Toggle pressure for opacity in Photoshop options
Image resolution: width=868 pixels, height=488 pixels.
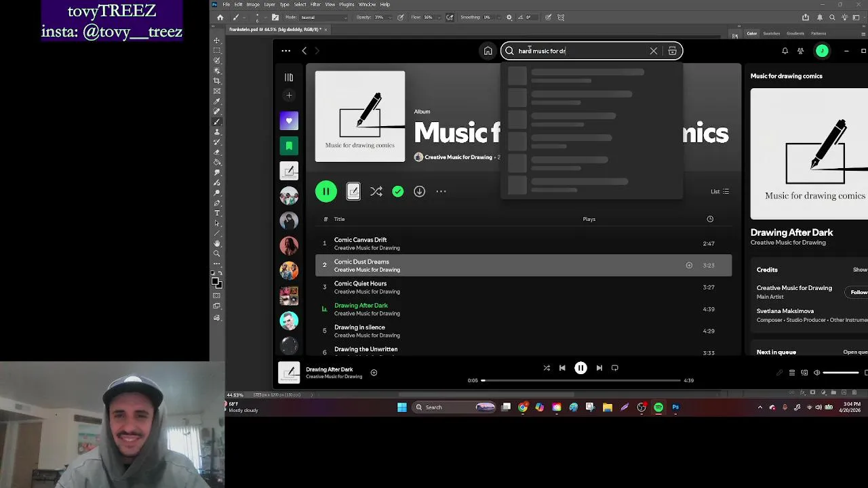point(401,18)
